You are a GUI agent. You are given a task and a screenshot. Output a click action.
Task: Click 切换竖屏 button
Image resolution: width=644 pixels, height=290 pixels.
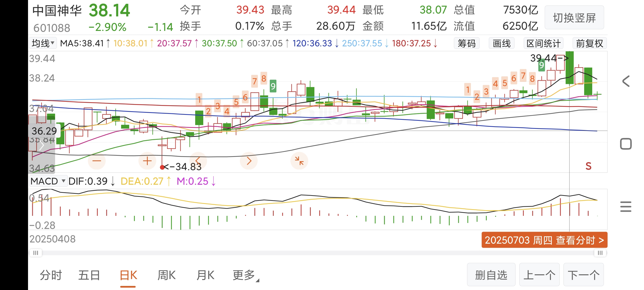[x=574, y=18]
